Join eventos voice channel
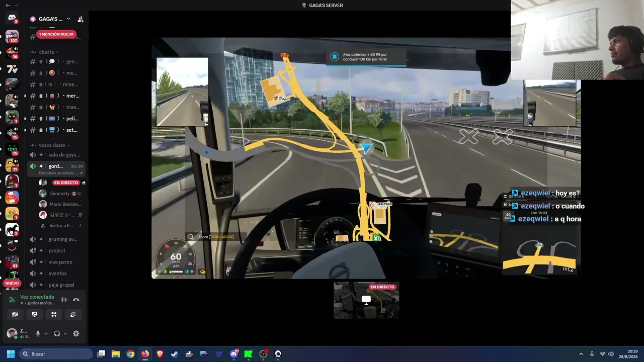Viewport: 644px width, 362px height. point(57,274)
